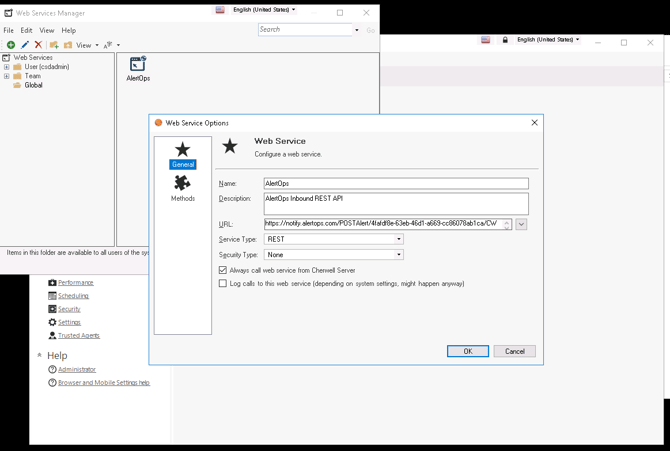Click the green Add new web service icon
This screenshot has height=451, width=670.
(x=11, y=45)
